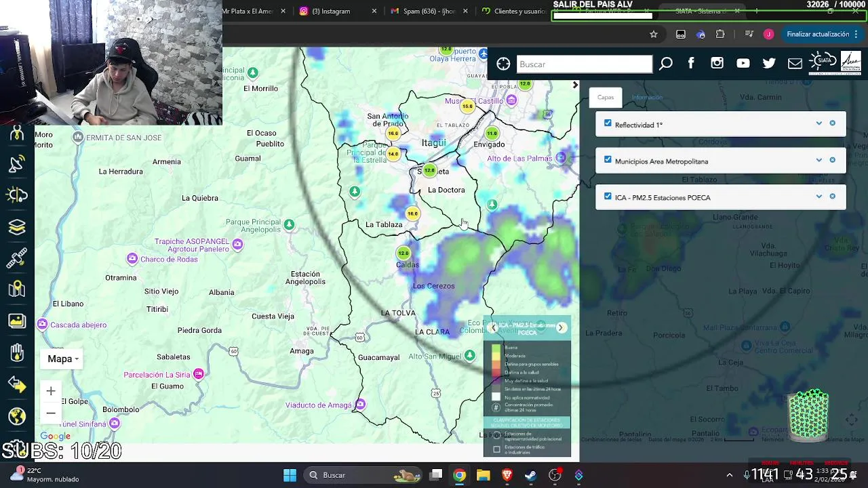This screenshot has width=868, height=488.
Task: Remove Reflectividad 1° layer circle button
Action: 833,123
